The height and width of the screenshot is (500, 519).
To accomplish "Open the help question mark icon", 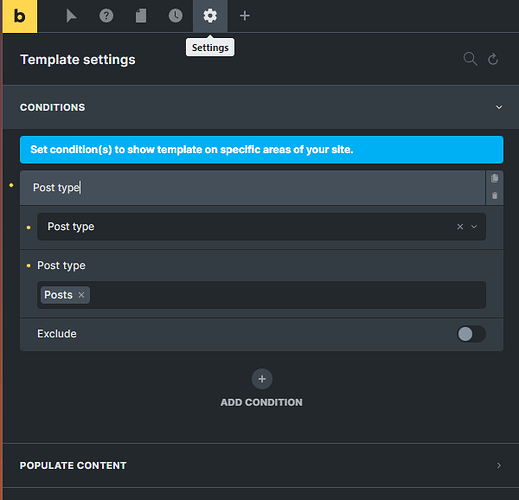I will [106, 16].
